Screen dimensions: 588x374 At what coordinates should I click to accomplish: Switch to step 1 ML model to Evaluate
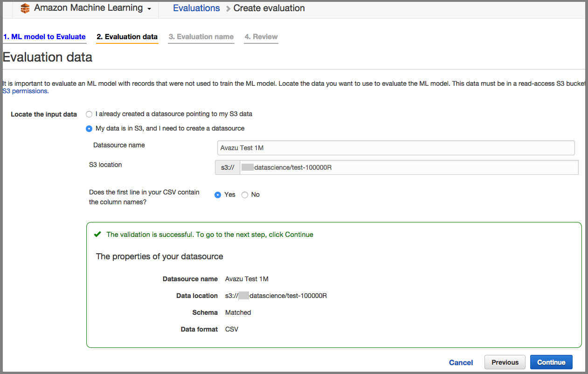(x=44, y=37)
